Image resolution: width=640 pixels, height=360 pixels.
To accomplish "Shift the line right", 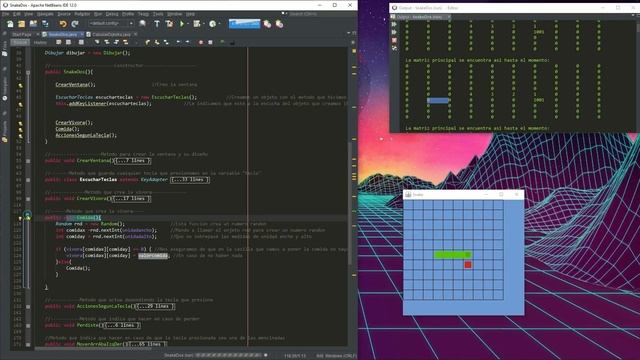I will pyautogui.click(x=188, y=42).
